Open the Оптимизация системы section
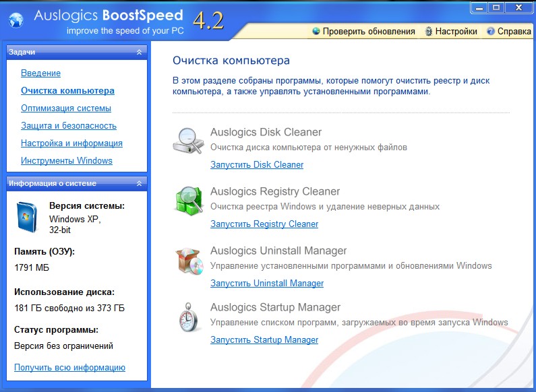 click(66, 108)
